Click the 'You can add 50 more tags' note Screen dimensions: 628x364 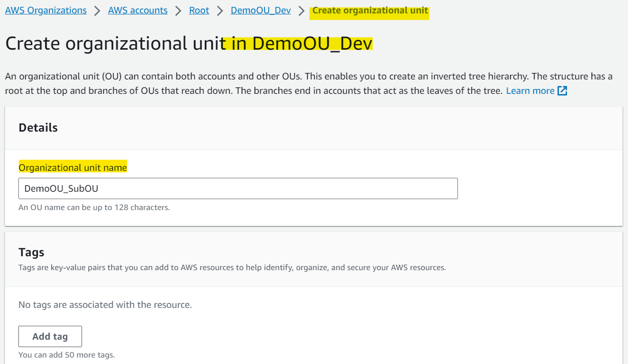(67, 355)
